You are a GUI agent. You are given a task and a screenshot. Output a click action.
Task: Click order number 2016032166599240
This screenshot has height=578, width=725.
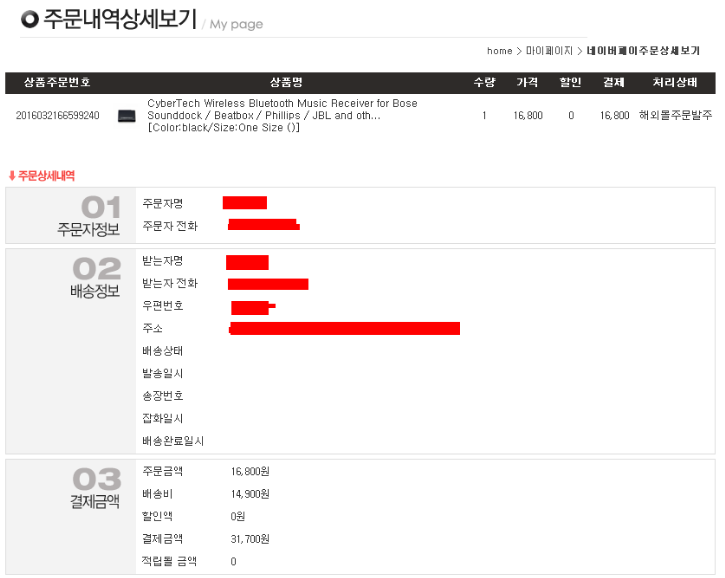click(x=57, y=116)
